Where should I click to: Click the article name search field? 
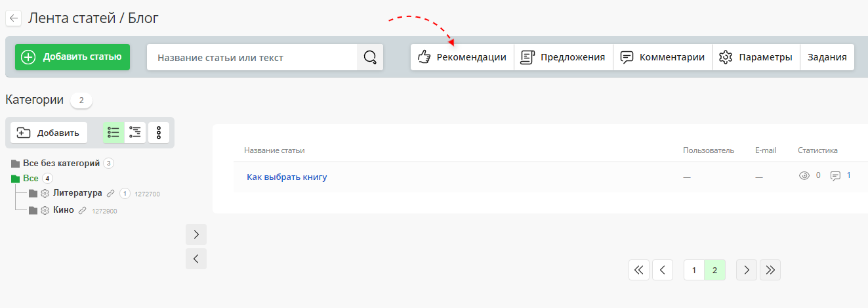[x=253, y=57]
